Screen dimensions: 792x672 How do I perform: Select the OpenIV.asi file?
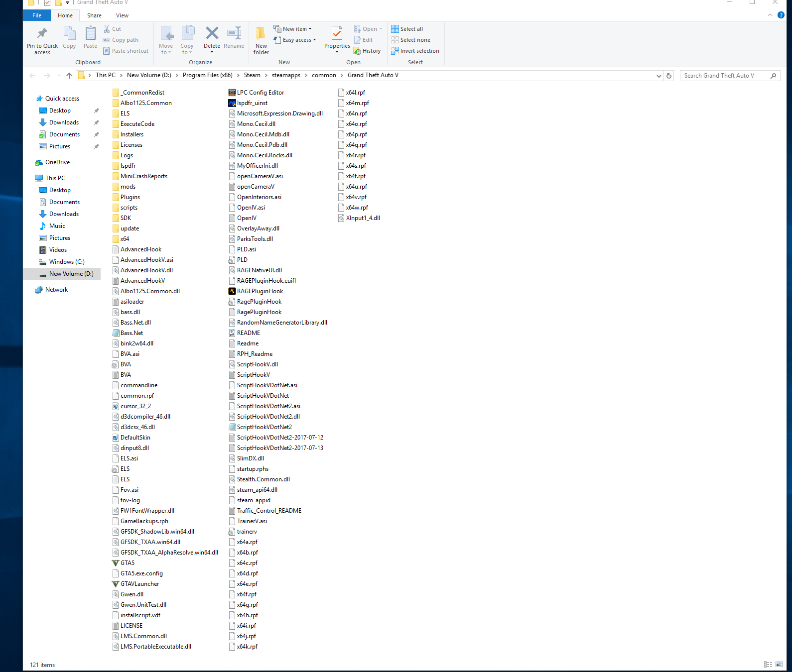click(247, 208)
